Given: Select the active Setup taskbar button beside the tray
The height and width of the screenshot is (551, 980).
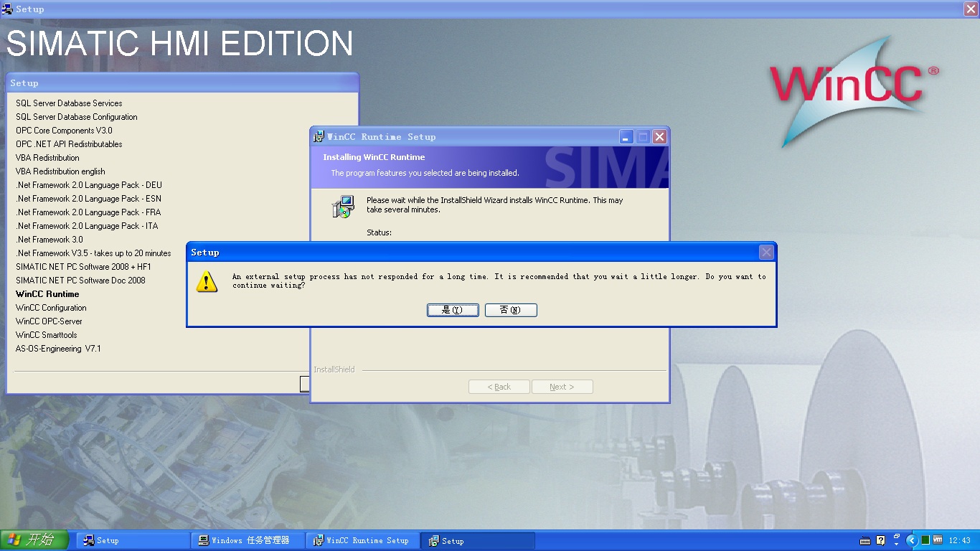Looking at the screenshot, I should [x=479, y=540].
